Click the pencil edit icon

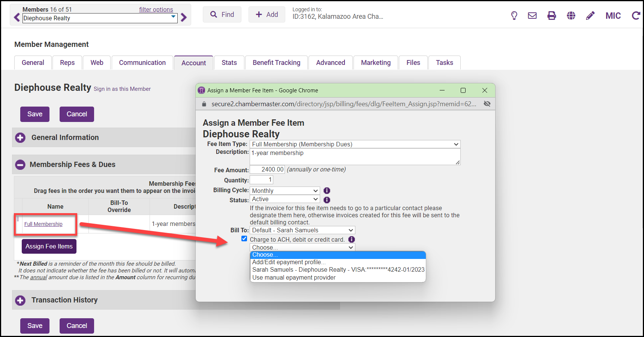coord(590,16)
